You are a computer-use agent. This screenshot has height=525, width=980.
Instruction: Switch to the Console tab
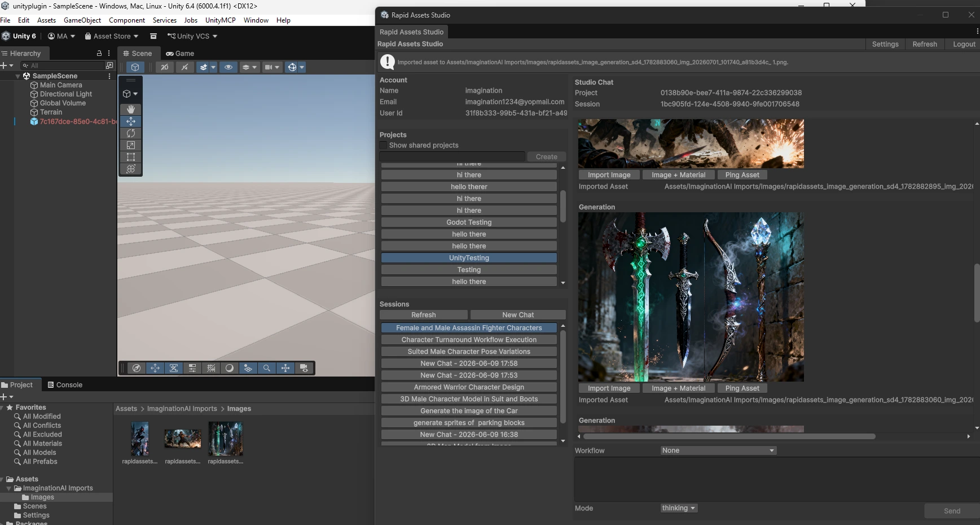pyautogui.click(x=65, y=385)
